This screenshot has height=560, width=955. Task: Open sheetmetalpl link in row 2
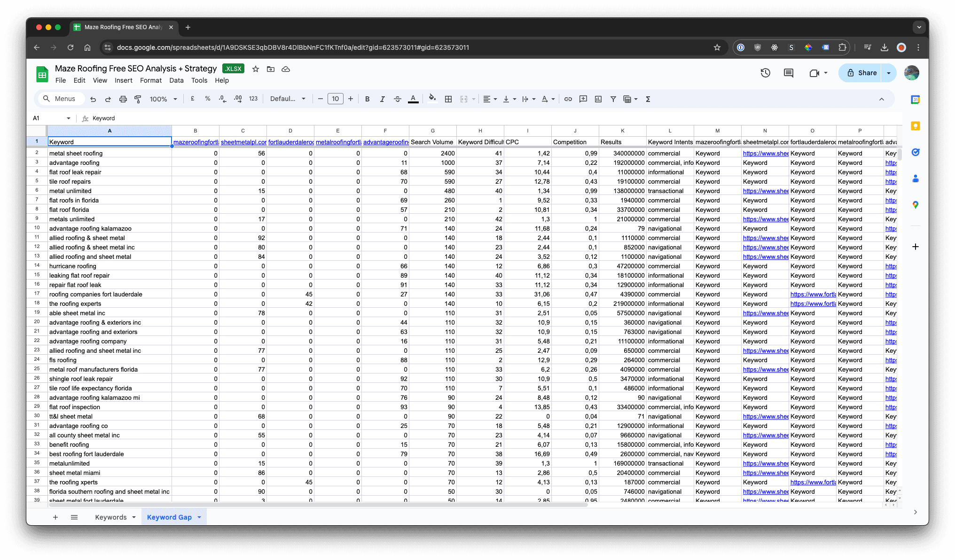coord(765,153)
